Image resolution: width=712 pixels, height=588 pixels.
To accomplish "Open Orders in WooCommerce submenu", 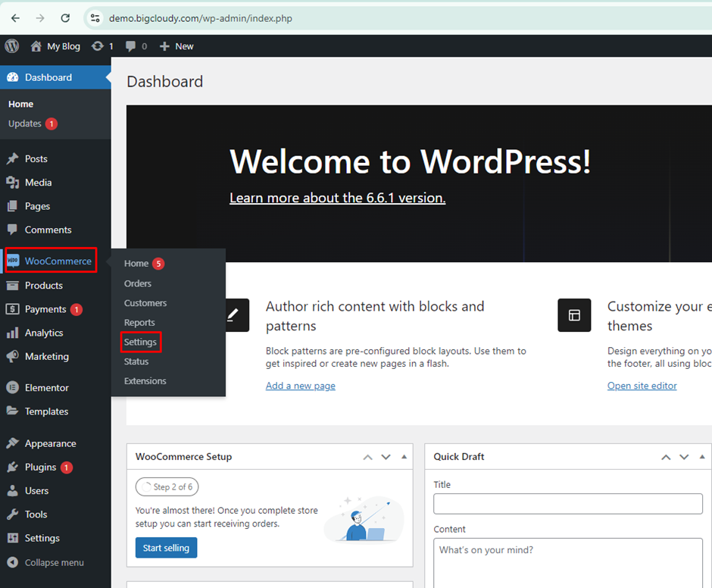I will tap(138, 283).
